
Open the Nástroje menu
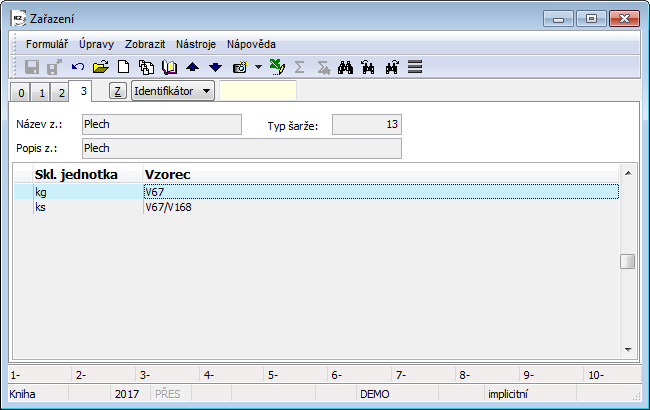coord(196,44)
